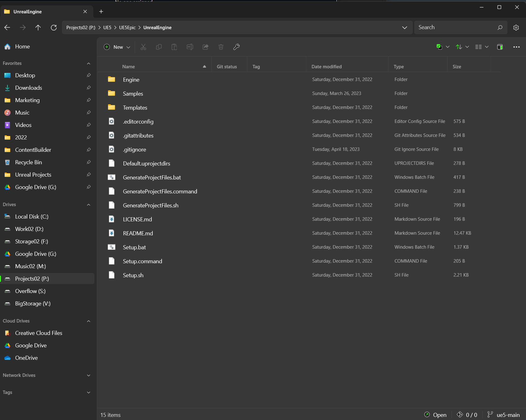526x420 pixels.
Task: Click the git branch ue5-main indicator
Action: [503, 415]
